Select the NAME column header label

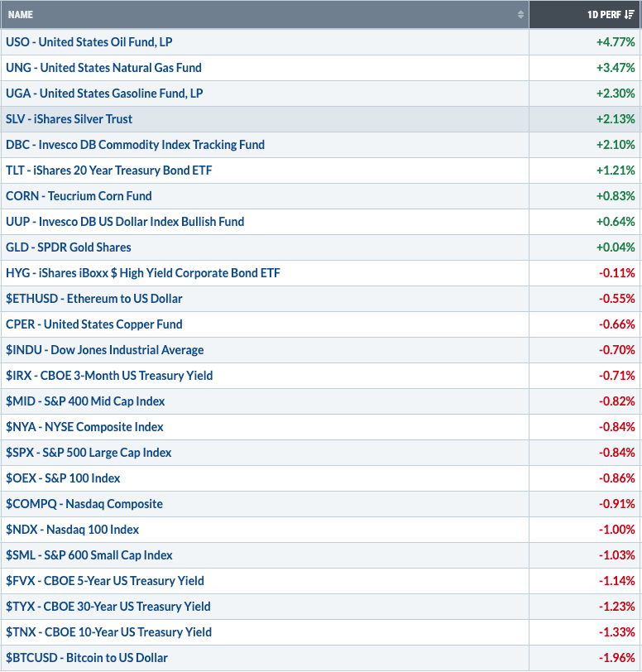20,15
